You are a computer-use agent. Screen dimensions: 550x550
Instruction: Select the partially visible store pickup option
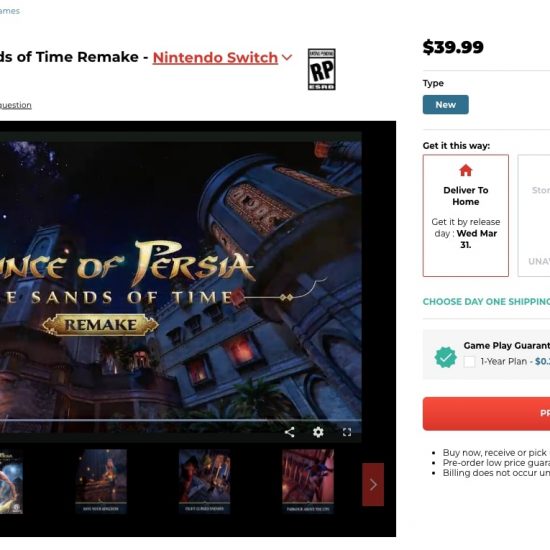coord(534,215)
